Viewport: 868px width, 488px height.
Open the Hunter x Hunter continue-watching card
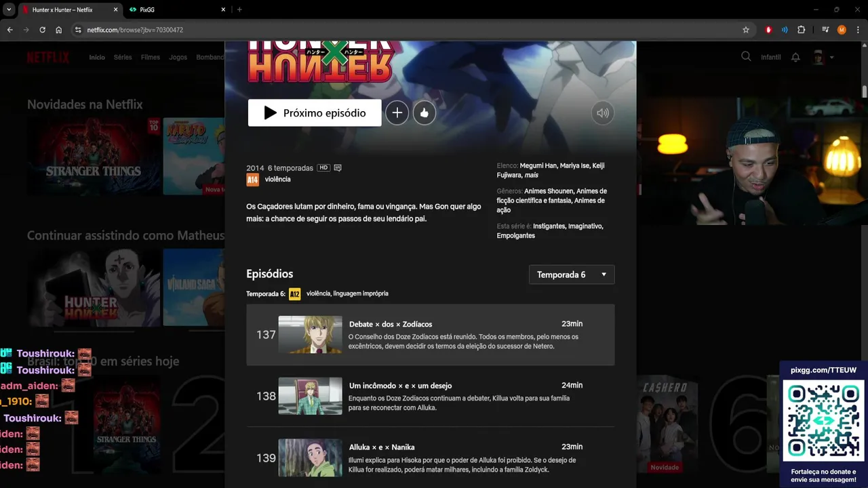point(94,287)
